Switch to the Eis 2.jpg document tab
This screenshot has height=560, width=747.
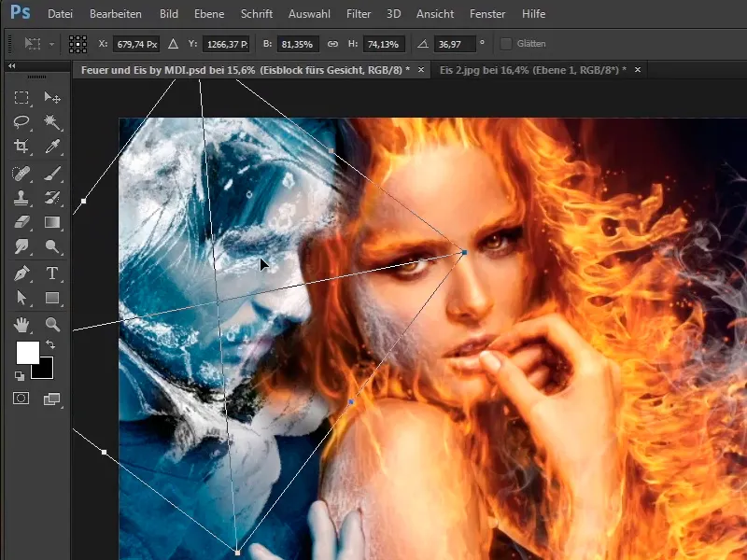click(532, 70)
